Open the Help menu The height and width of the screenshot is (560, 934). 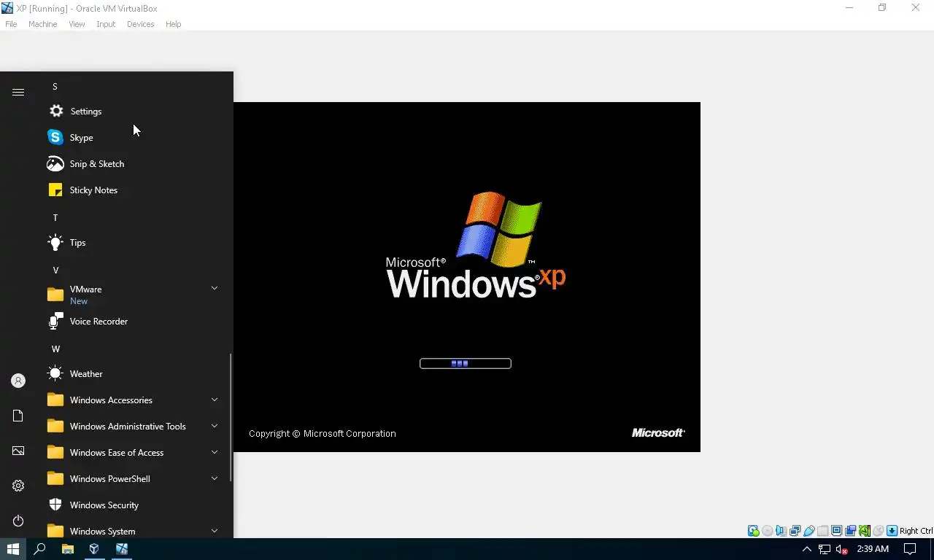(173, 24)
